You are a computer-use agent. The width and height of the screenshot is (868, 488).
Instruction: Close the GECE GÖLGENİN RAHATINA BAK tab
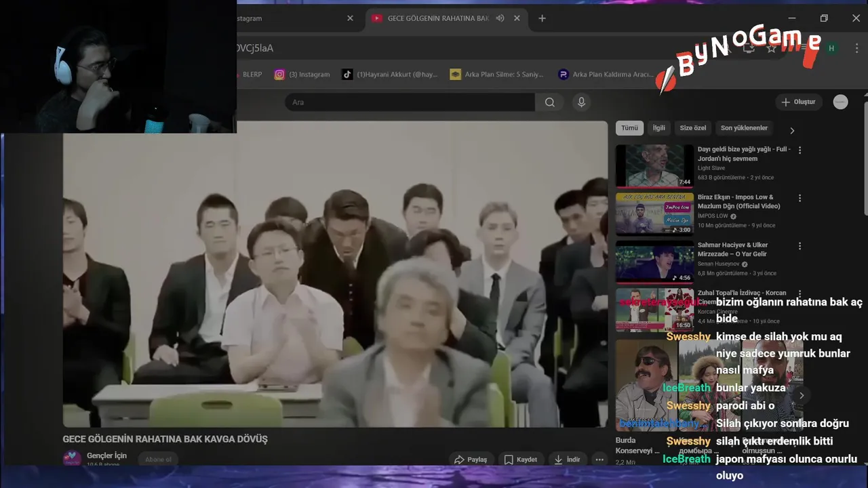tap(517, 18)
